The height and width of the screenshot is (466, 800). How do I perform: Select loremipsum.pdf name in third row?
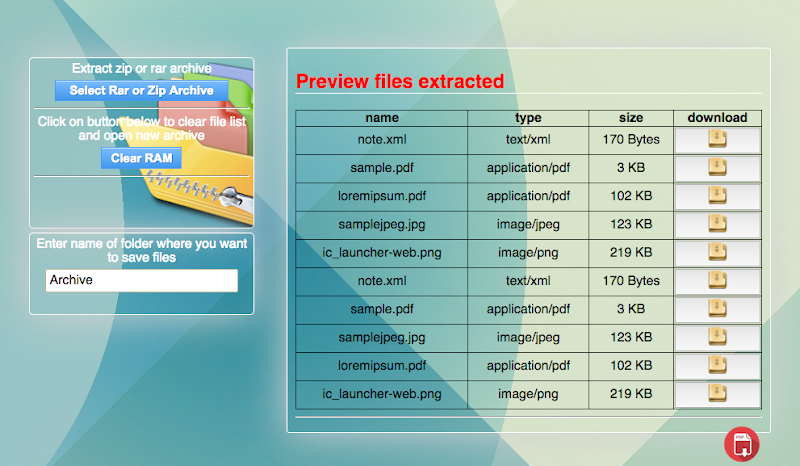pyautogui.click(x=382, y=196)
